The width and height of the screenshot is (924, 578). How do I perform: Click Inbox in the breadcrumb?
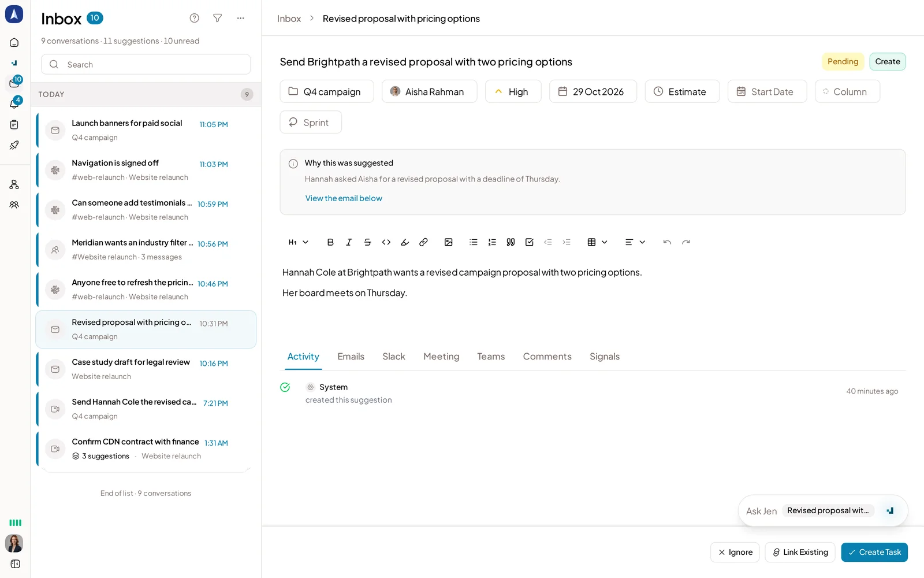[289, 18]
